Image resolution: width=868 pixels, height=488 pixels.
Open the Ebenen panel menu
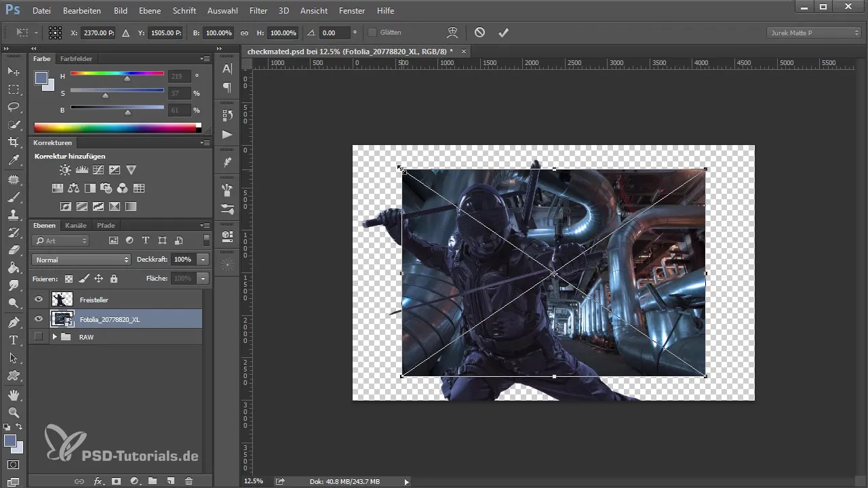(x=205, y=225)
